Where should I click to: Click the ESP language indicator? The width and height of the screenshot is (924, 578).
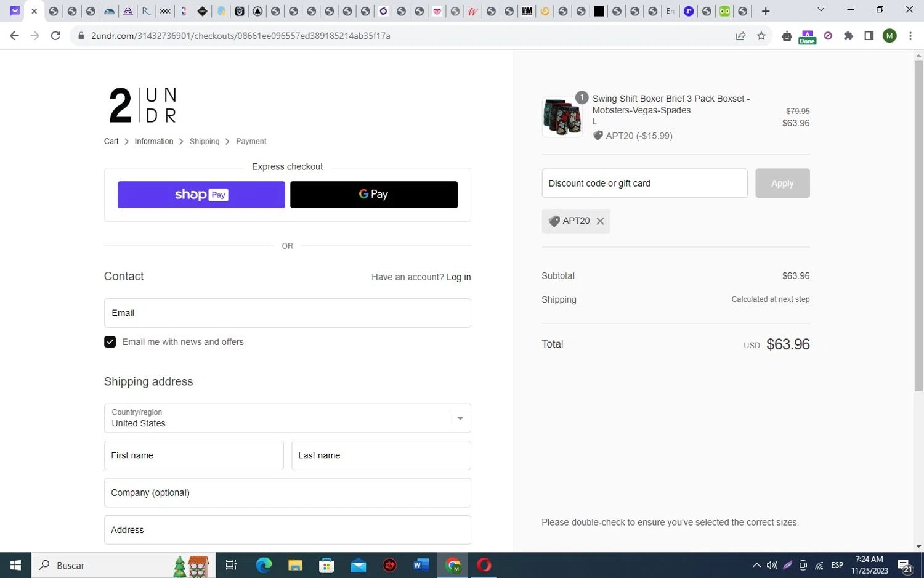pyautogui.click(x=837, y=565)
